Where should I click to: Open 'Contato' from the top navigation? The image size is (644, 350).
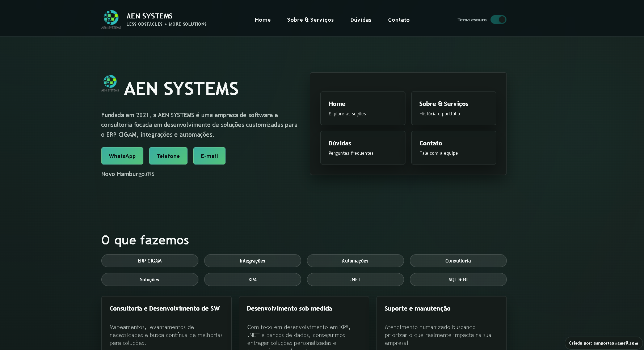pyautogui.click(x=399, y=20)
